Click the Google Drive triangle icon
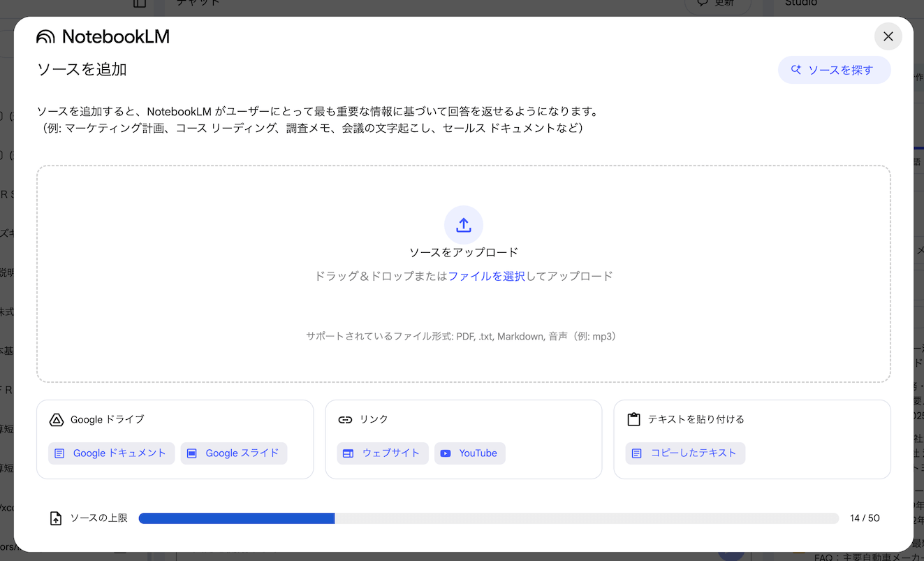 (x=57, y=420)
